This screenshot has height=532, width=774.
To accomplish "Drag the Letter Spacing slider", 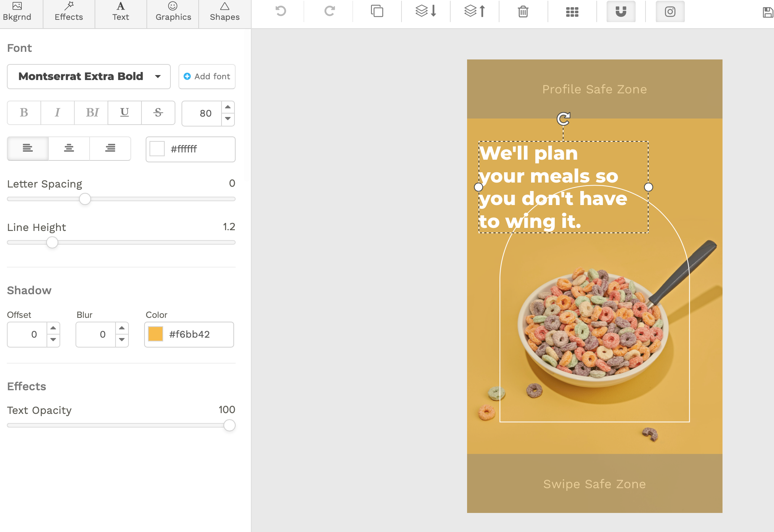I will pyautogui.click(x=85, y=199).
